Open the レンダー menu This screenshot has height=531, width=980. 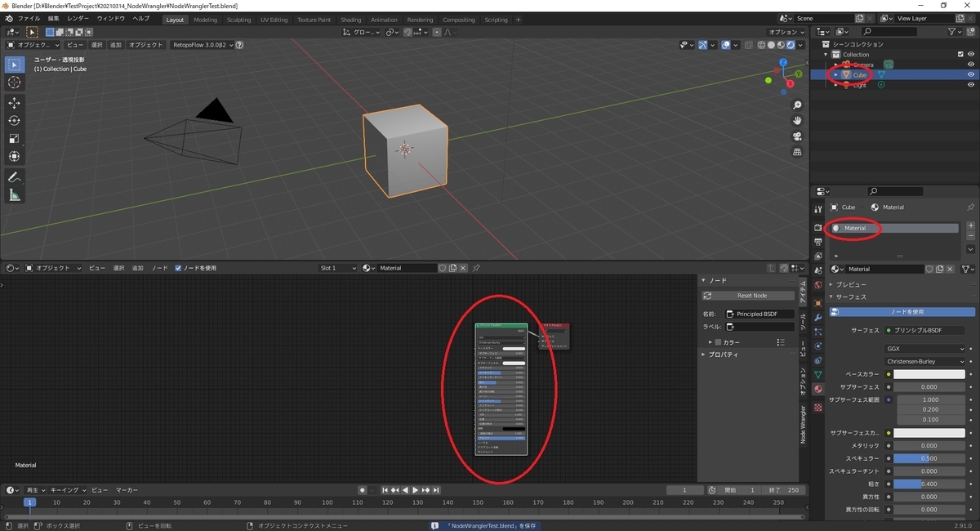[78, 18]
